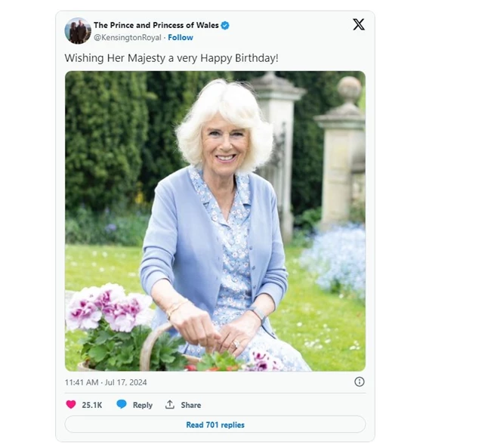This screenshot has width=491, height=448.
Task: Open the KensingtonRoyal profile avatar
Action: 78,31
